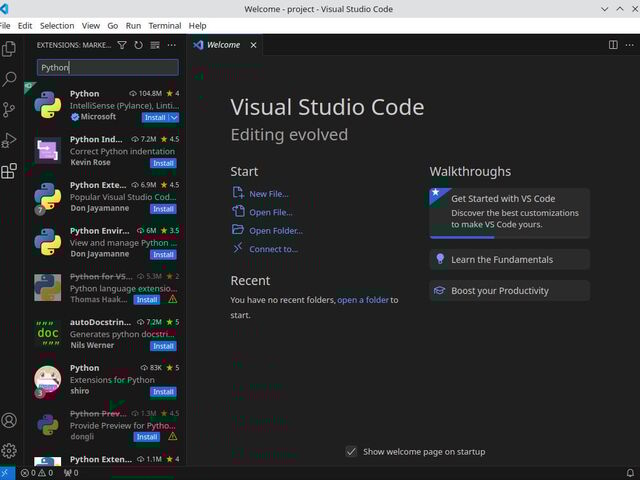
Task: Open the Run menu
Action: [133, 26]
